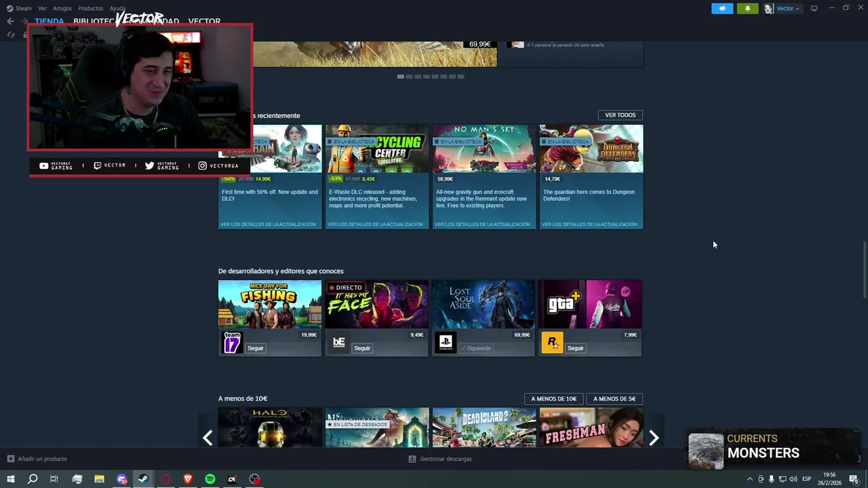Open OBS Studio from taskbar
Screen dimensions: 868x488
pos(254,479)
